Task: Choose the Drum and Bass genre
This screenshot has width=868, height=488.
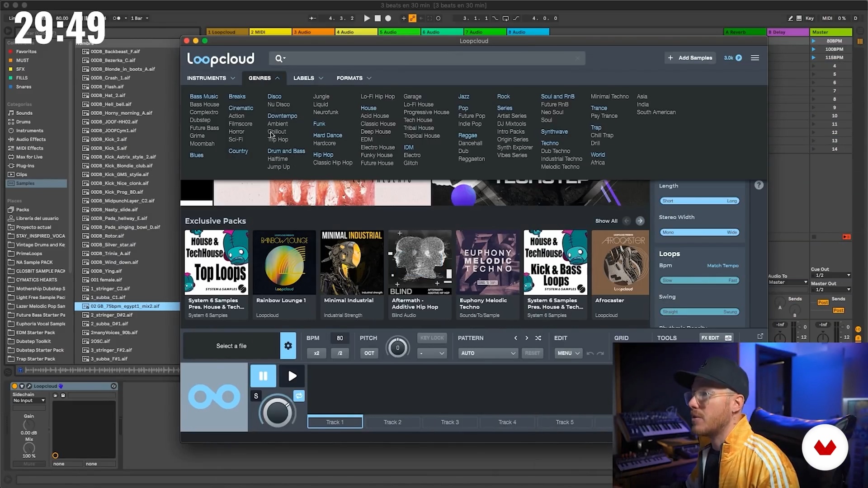Action: 286,151
